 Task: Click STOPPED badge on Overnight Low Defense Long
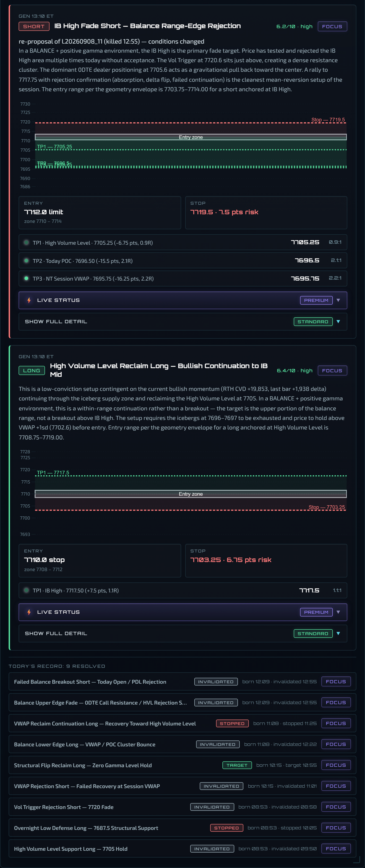[227, 828]
